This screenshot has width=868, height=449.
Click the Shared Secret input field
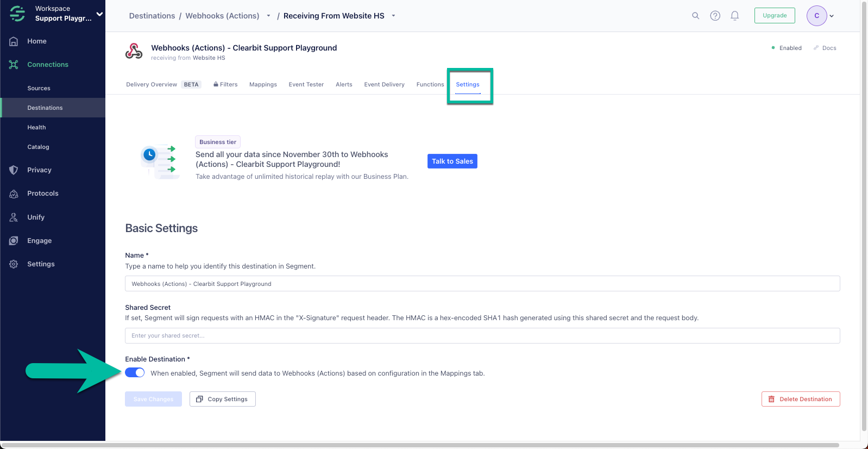pyautogui.click(x=482, y=335)
